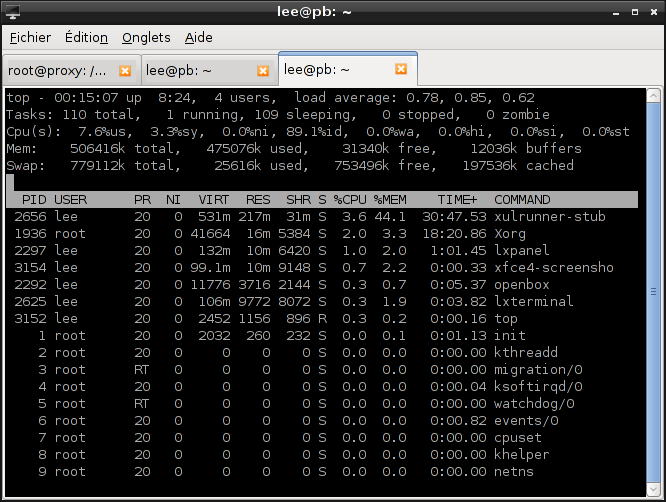The height and width of the screenshot is (502, 666).
Task: Close the middle lee@pb tab
Action: [x=263, y=71]
